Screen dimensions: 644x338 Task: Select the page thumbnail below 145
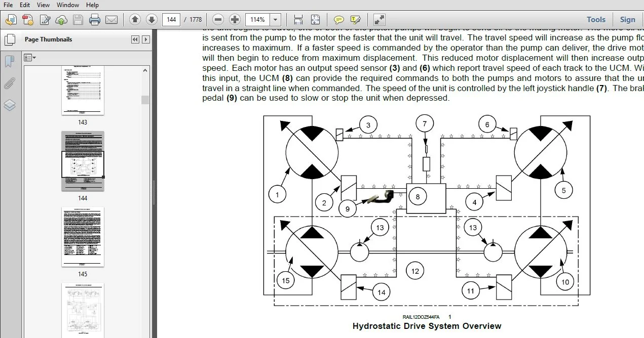pyautogui.click(x=83, y=310)
